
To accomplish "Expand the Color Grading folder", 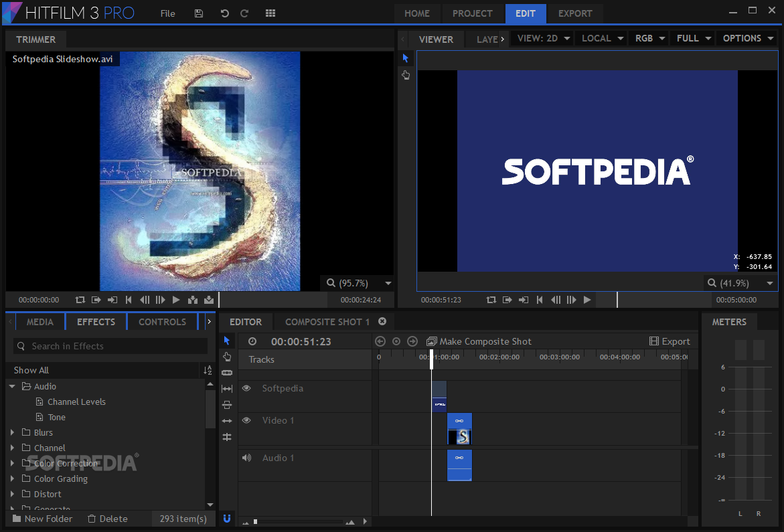I will (x=13, y=478).
